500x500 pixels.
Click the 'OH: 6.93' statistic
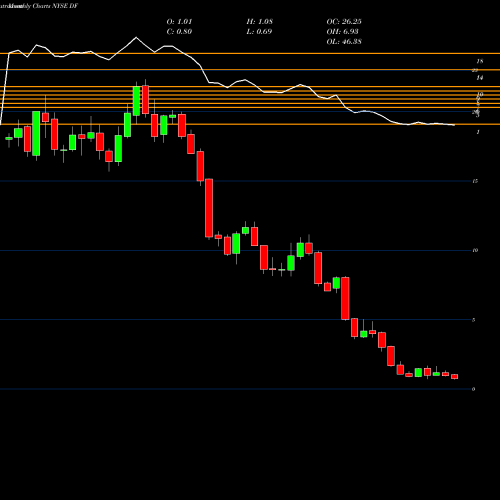(x=342, y=32)
